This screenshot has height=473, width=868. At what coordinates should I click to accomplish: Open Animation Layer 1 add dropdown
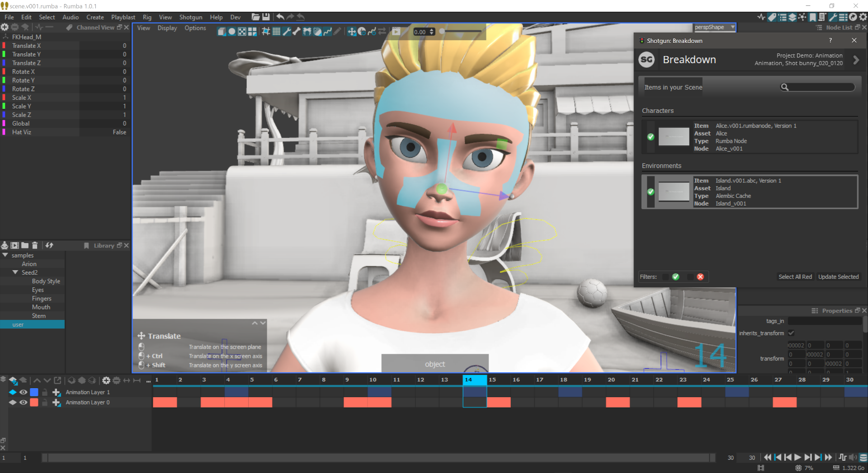(x=57, y=392)
